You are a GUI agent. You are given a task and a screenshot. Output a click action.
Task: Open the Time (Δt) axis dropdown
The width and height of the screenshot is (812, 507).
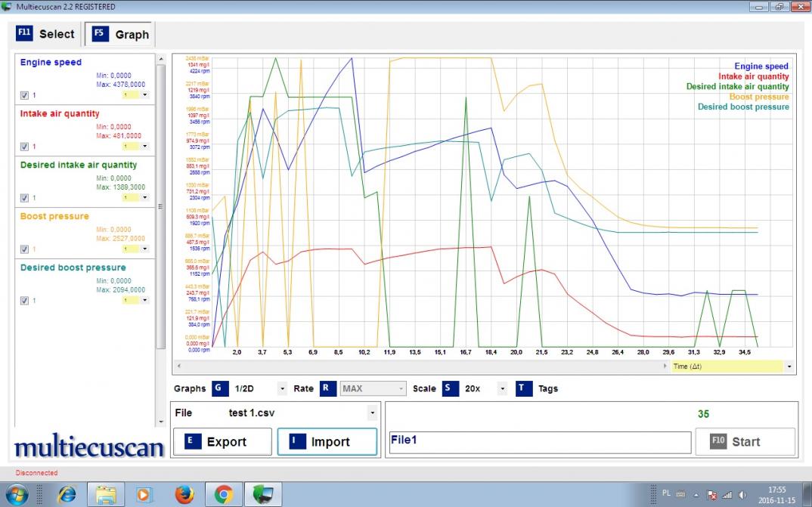point(789,366)
